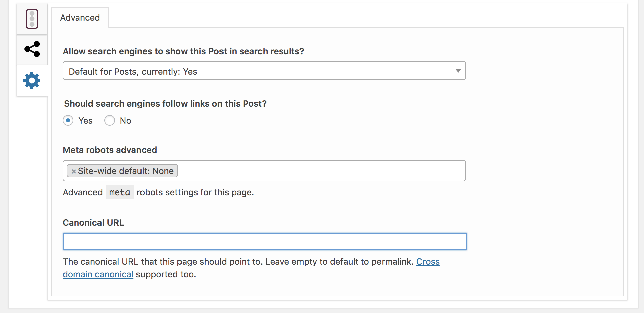Focus the Canonical URL input field

tap(265, 241)
